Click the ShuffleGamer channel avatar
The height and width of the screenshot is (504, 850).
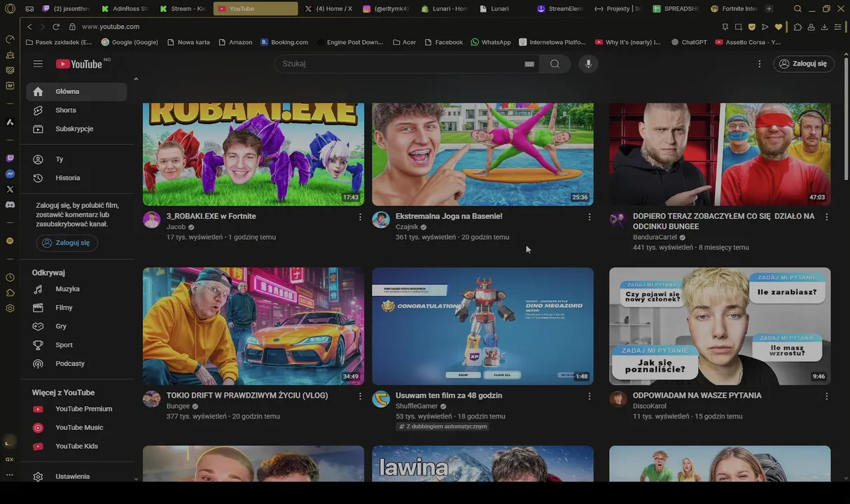(381, 399)
